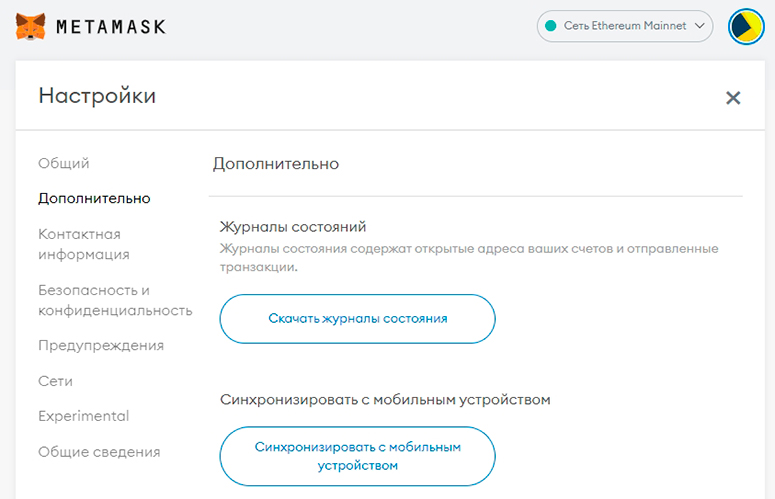
Task: Go to the Предупреждения settings tab
Action: pyautogui.click(x=101, y=346)
